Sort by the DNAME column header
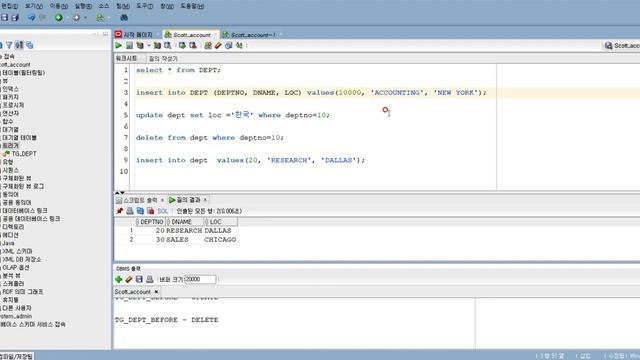The image size is (640, 360). point(184,222)
